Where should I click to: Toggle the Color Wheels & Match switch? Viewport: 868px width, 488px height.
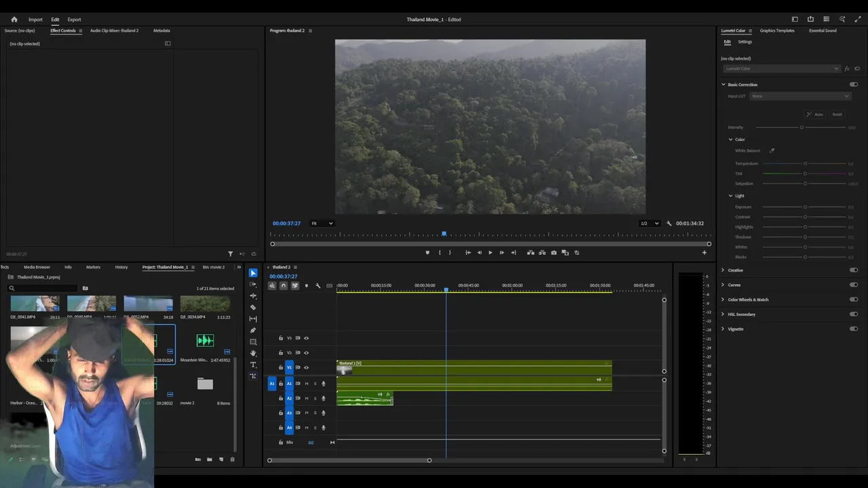(x=854, y=300)
